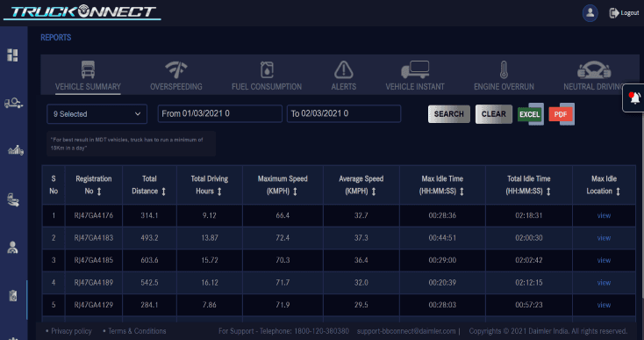Screen dimensions: 644x340
Task: Switch to the Alerts tab
Action: tap(344, 76)
